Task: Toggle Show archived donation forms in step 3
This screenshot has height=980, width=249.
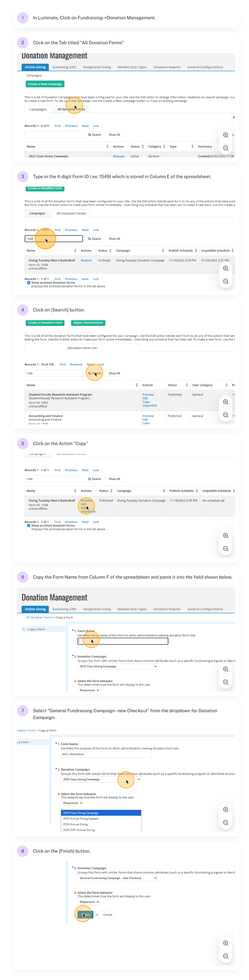Action: pyautogui.click(x=29, y=283)
